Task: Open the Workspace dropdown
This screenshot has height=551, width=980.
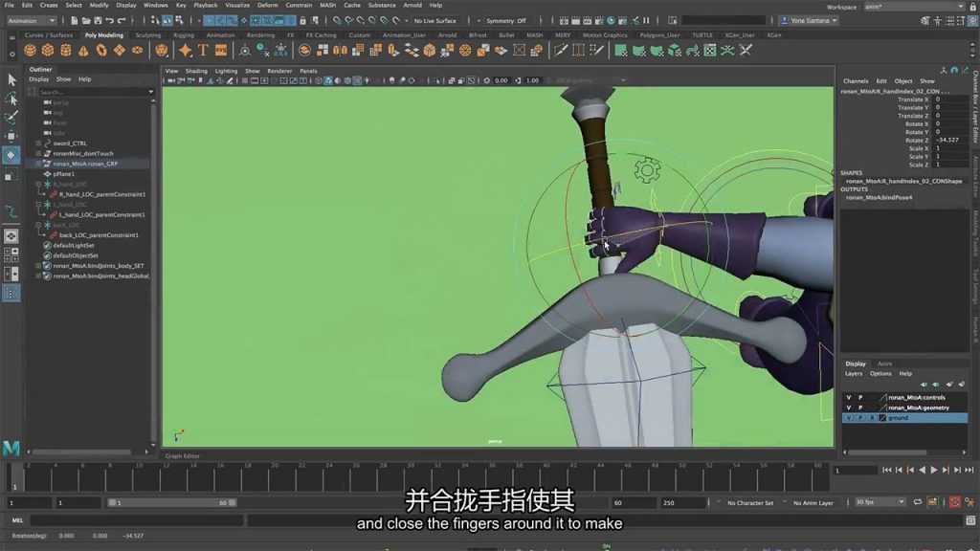Action: [915, 7]
